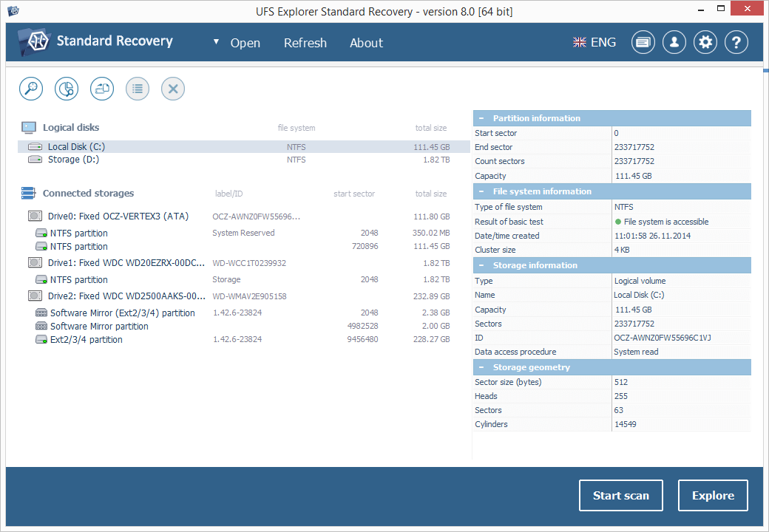The image size is (769, 532).
Task: Click the news messages icon
Action: coord(643,42)
